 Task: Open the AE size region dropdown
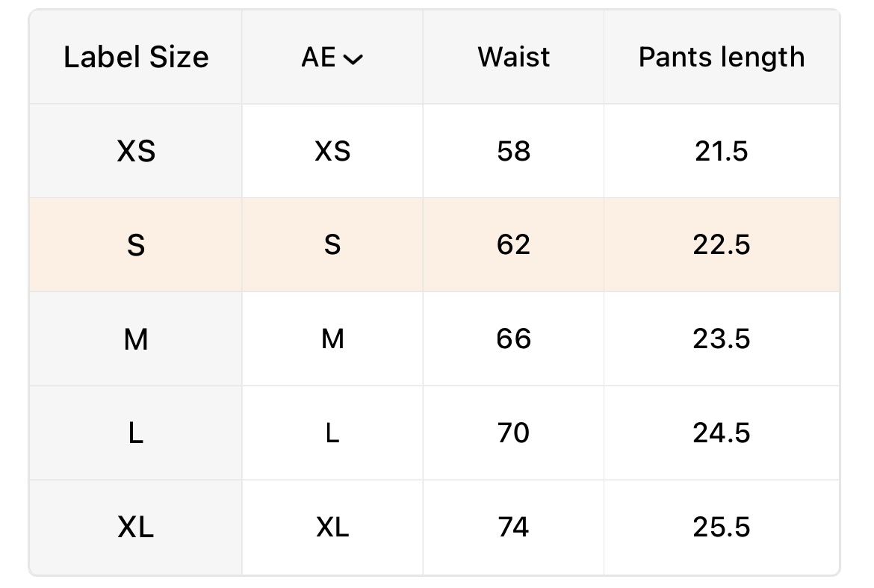pyautogui.click(x=332, y=58)
